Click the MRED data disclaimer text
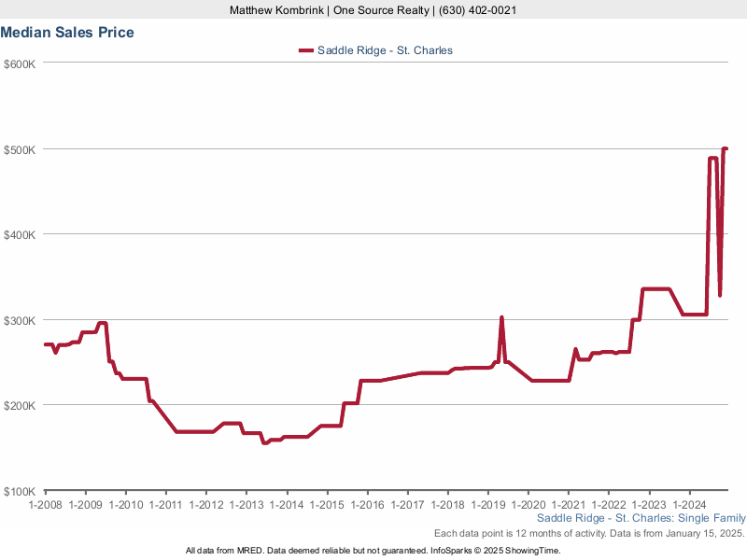Image resolution: width=747 pixels, height=560 pixels. click(373, 551)
